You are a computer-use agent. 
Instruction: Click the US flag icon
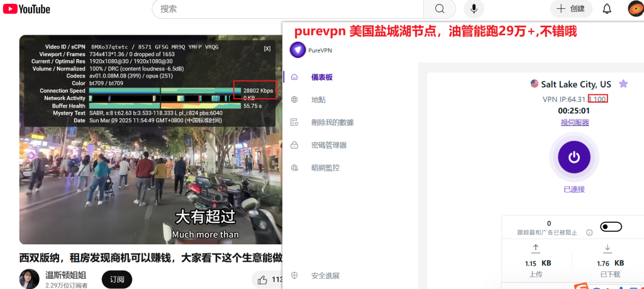tap(535, 84)
